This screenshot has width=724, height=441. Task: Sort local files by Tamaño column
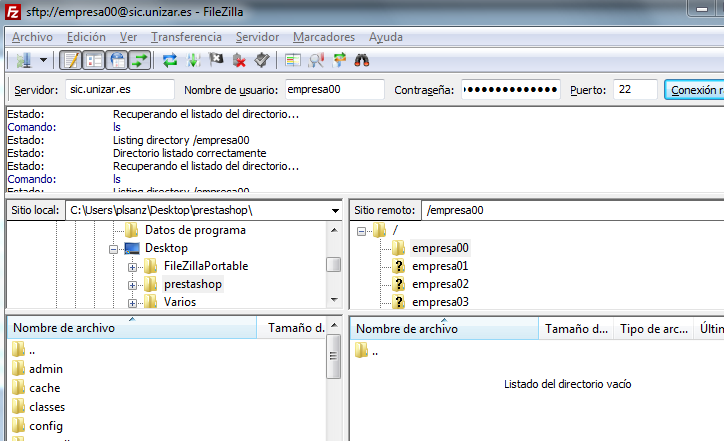click(x=291, y=328)
